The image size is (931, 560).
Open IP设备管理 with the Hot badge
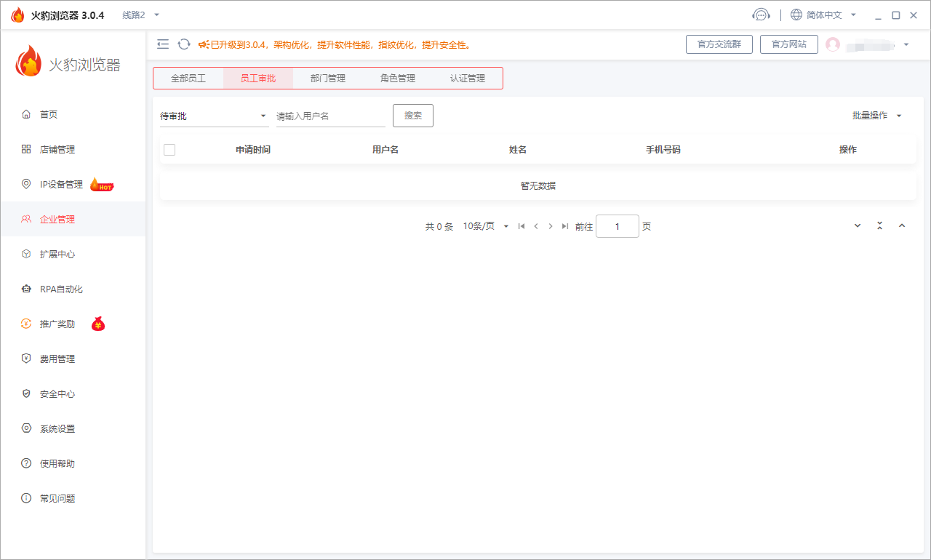tap(61, 184)
